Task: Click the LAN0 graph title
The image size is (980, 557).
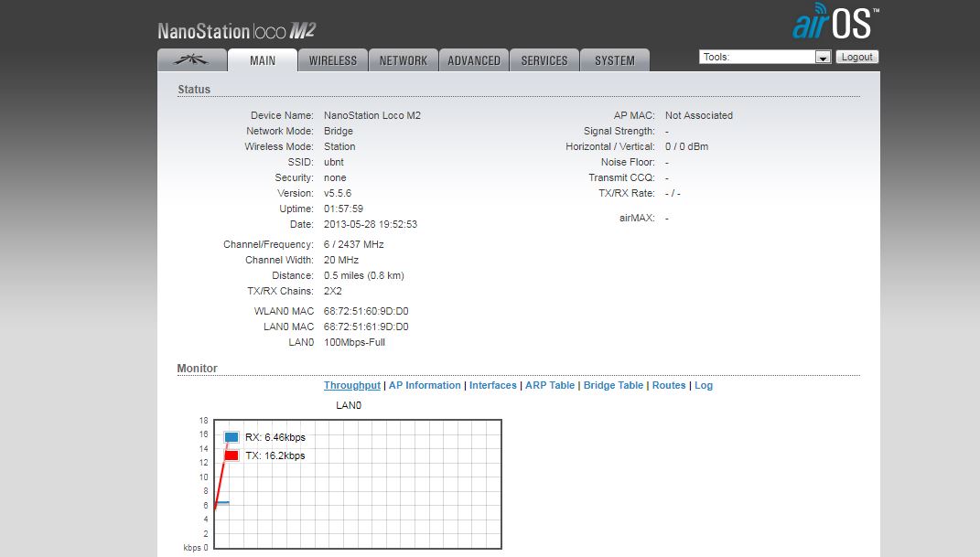Action: click(349, 405)
